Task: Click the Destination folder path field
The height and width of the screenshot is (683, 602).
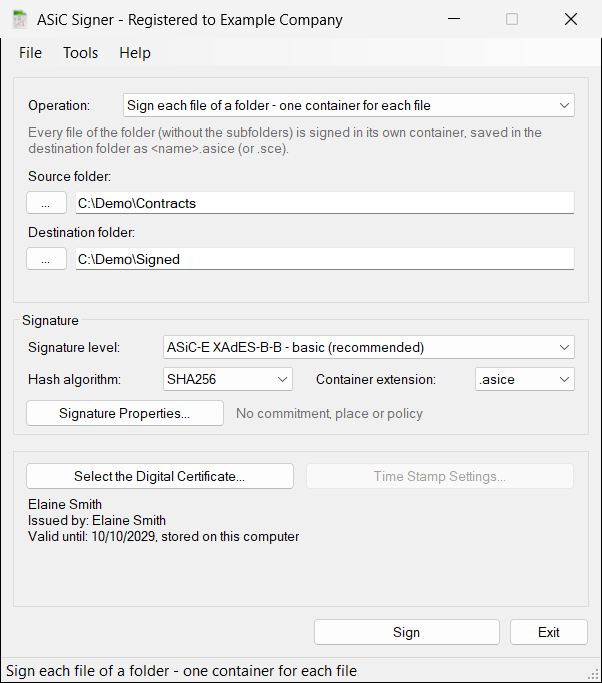Action: [325, 259]
